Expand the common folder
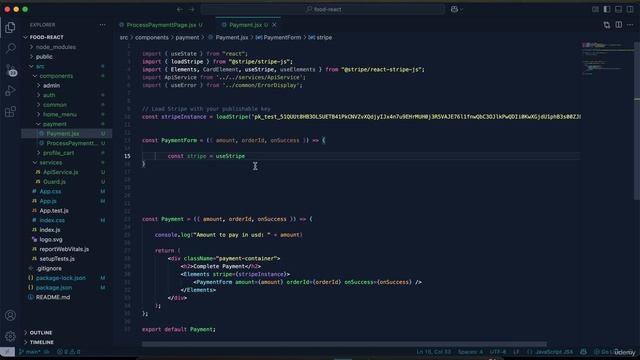The height and width of the screenshot is (360, 640). coord(55,105)
